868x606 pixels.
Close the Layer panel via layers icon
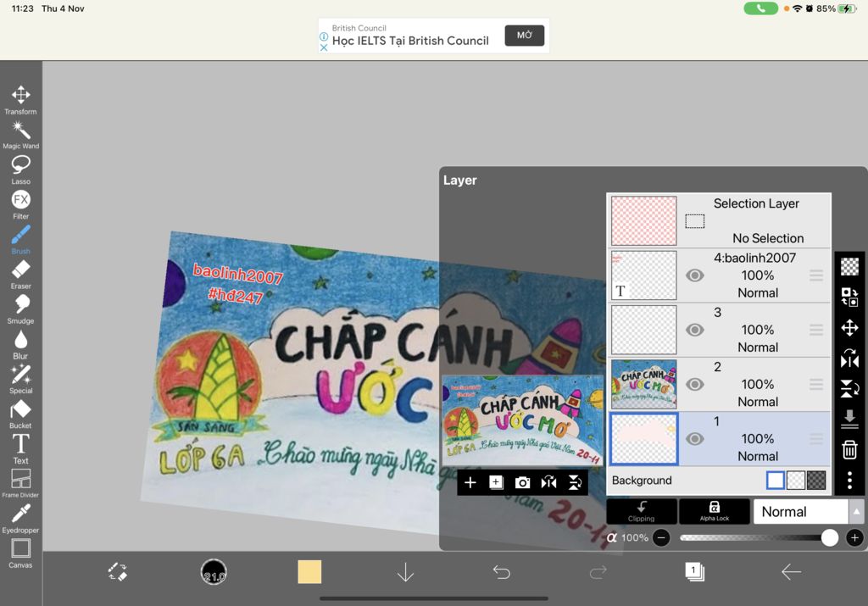(695, 572)
